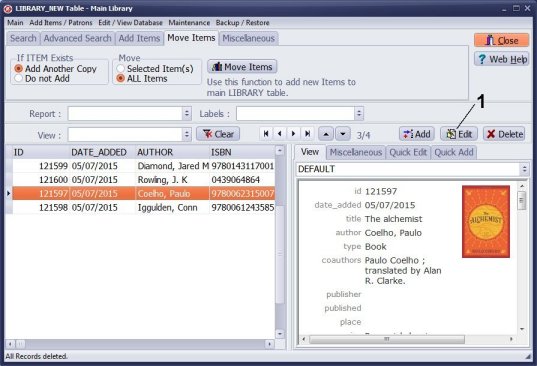Click details pane horizontal scrollbar thumb
The width and height of the screenshot is (537, 366).
387,339
